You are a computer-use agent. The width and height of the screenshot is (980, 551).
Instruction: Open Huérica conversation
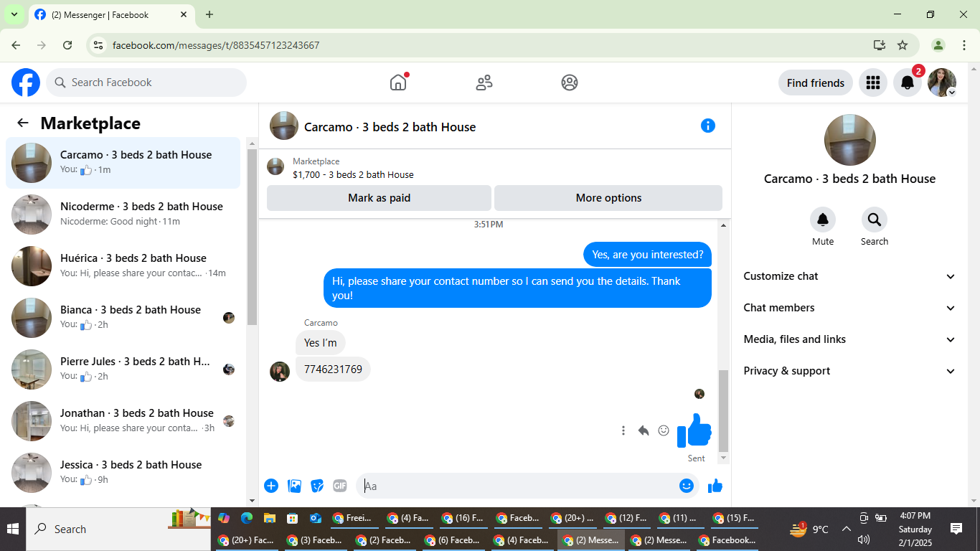click(x=123, y=266)
